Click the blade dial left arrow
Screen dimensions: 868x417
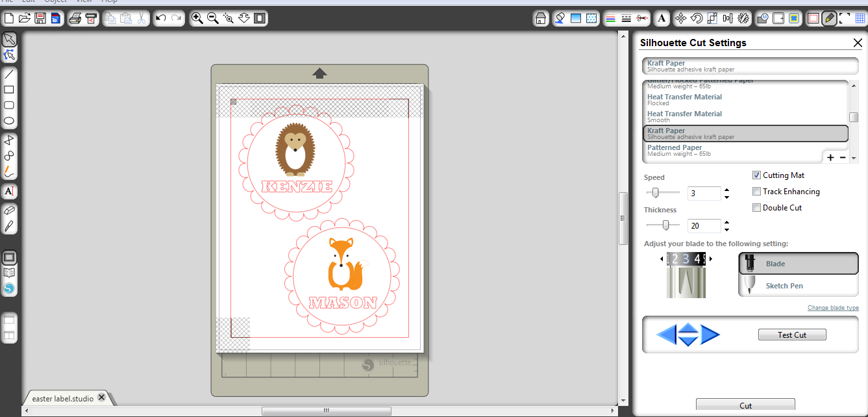click(x=662, y=259)
